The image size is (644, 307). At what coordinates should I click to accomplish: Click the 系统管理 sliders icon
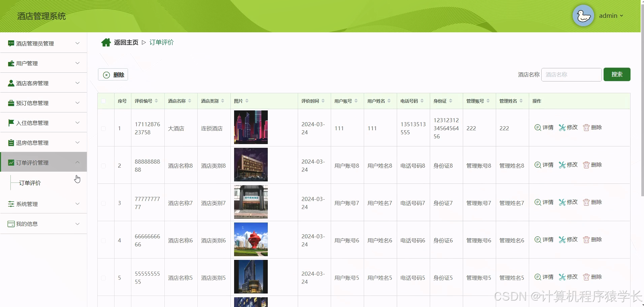pyautogui.click(x=11, y=204)
